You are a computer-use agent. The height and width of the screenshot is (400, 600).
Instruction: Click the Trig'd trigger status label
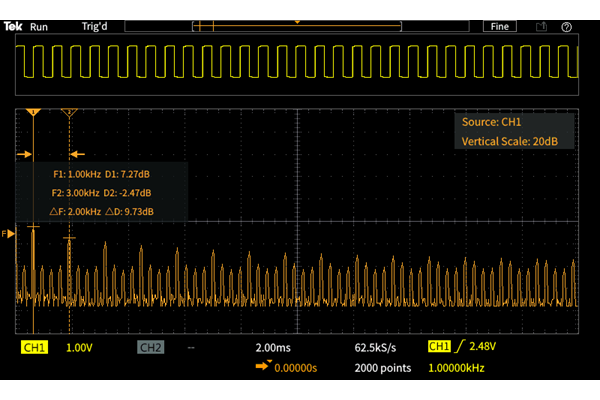pyautogui.click(x=95, y=27)
